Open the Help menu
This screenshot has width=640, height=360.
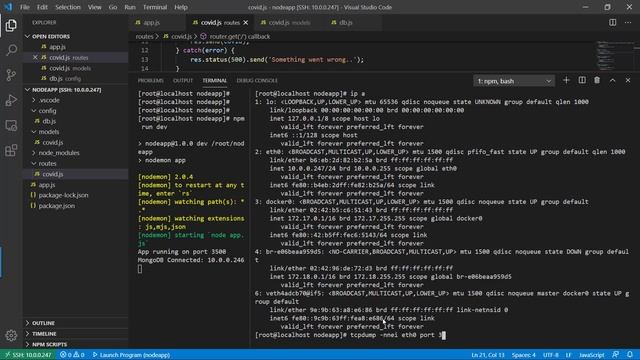point(181,7)
